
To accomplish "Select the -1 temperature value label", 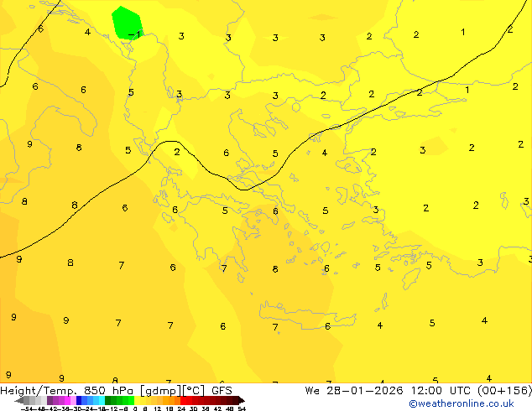I will pyautogui.click(x=135, y=34).
